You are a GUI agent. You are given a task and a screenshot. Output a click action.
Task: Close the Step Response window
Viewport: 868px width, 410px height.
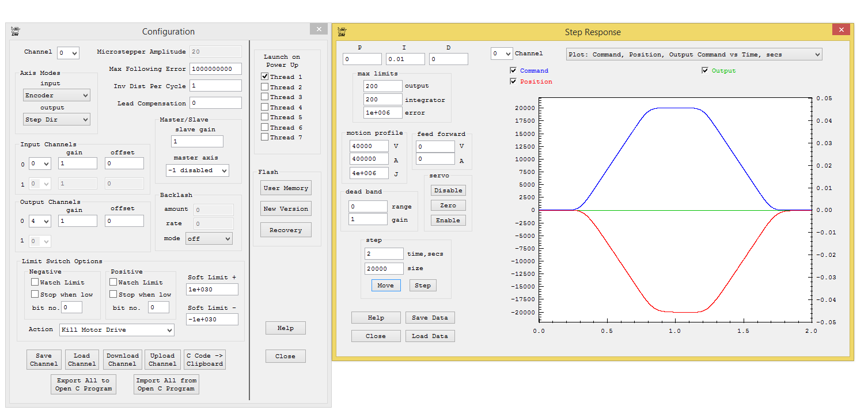pyautogui.click(x=841, y=30)
